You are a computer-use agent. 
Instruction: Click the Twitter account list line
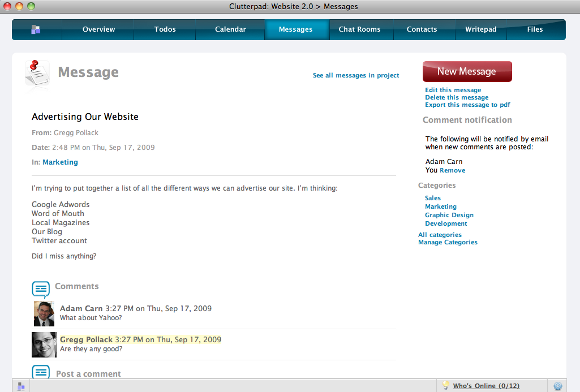point(59,241)
